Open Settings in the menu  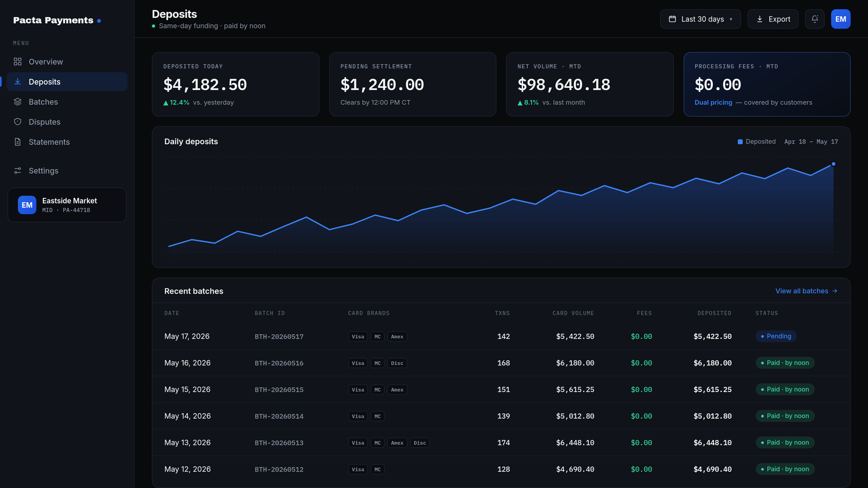(67, 171)
